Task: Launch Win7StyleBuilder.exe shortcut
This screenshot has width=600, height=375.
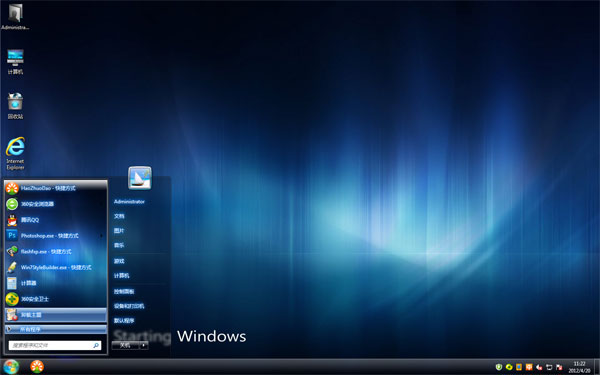Action: pyautogui.click(x=56, y=267)
